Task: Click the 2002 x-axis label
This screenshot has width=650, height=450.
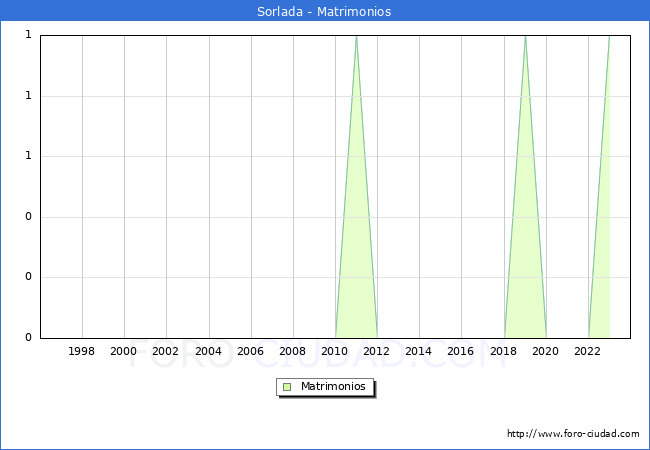Action: point(165,351)
